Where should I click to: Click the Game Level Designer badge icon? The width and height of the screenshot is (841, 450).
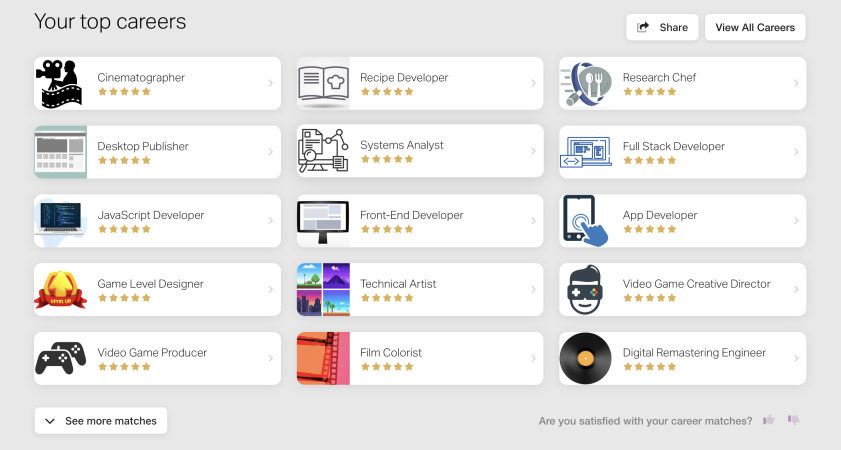coord(60,289)
